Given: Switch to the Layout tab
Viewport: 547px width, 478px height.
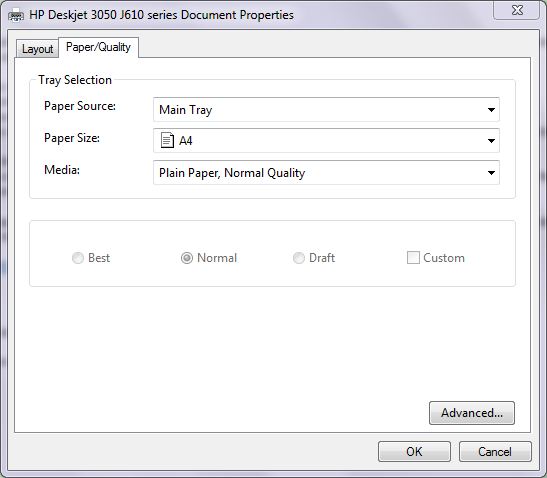Looking at the screenshot, I should click(37, 49).
